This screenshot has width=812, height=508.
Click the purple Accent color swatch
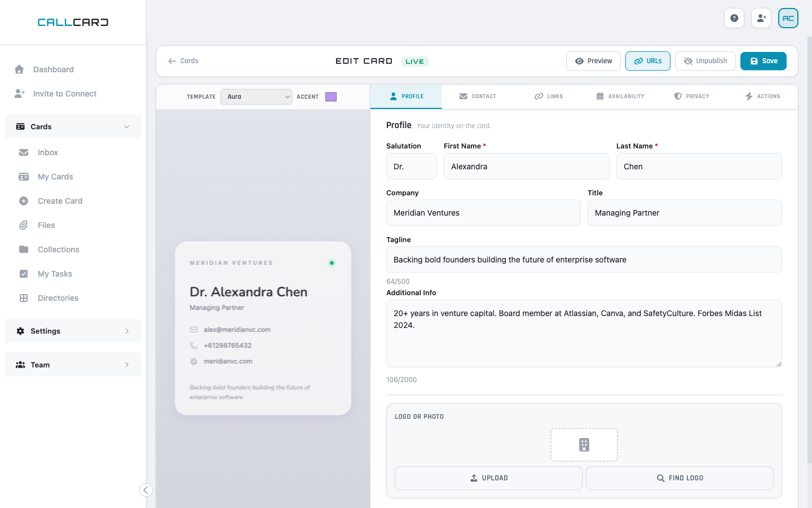click(x=331, y=97)
